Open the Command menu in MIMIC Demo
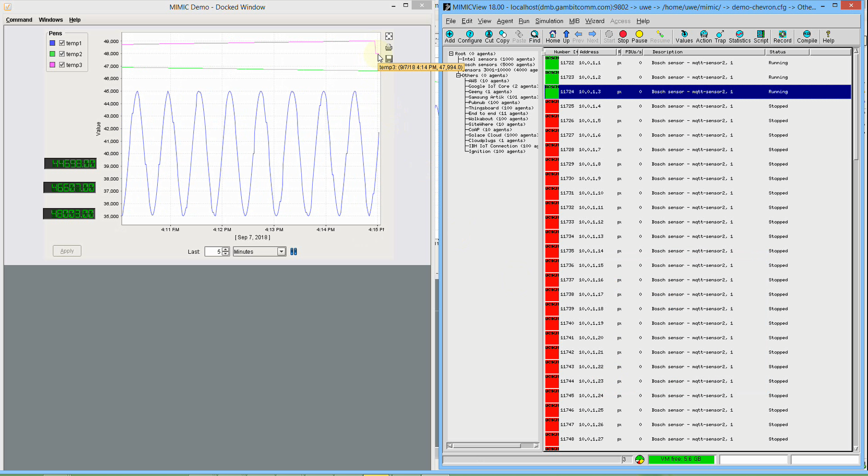Image resolution: width=868 pixels, height=476 pixels. (x=19, y=20)
